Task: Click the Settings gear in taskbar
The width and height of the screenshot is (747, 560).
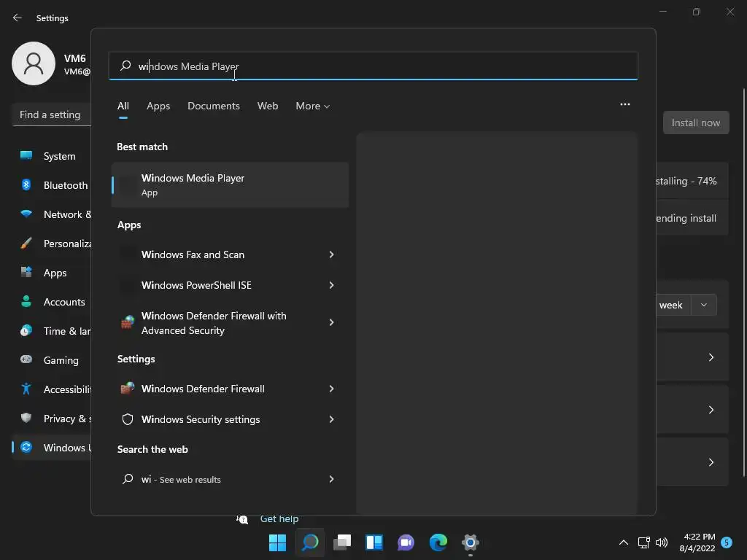Action: click(x=471, y=542)
